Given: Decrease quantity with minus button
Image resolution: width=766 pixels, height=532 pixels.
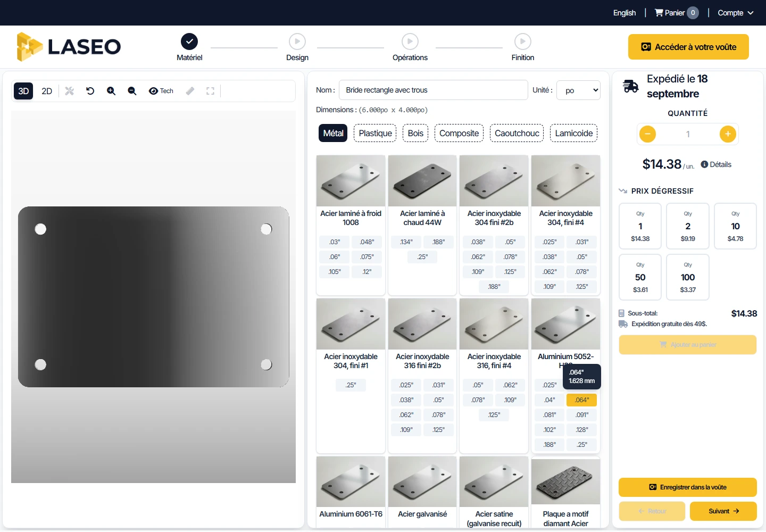Looking at the screenshot, I should pos(647,134).
